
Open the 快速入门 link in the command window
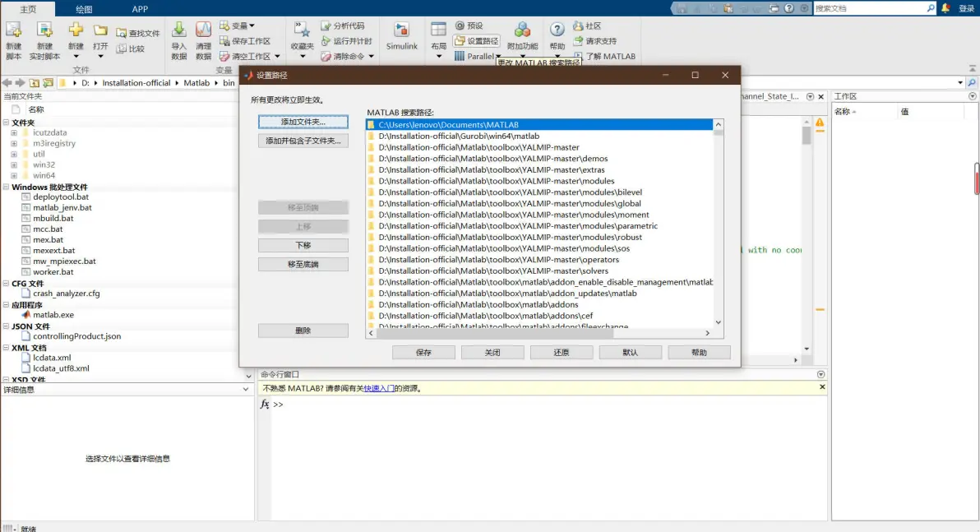[379, 388]
